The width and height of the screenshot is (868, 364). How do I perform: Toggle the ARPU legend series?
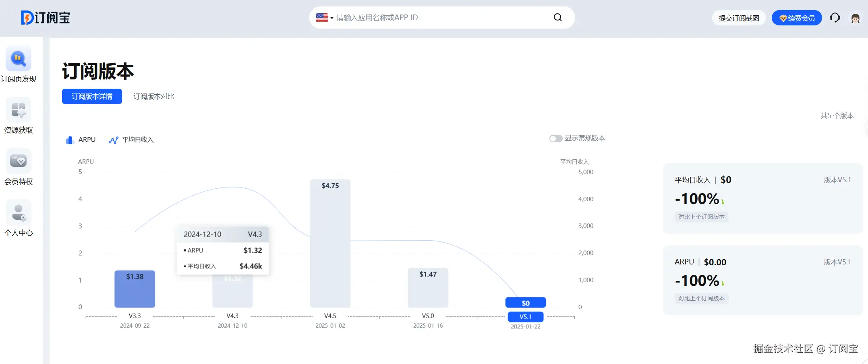point(81,140)
